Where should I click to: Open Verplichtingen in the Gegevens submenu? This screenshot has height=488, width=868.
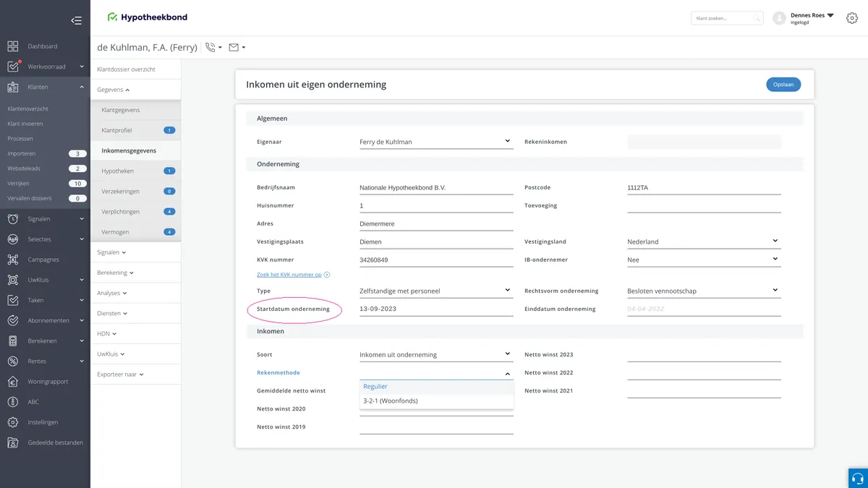coord(135,212)
